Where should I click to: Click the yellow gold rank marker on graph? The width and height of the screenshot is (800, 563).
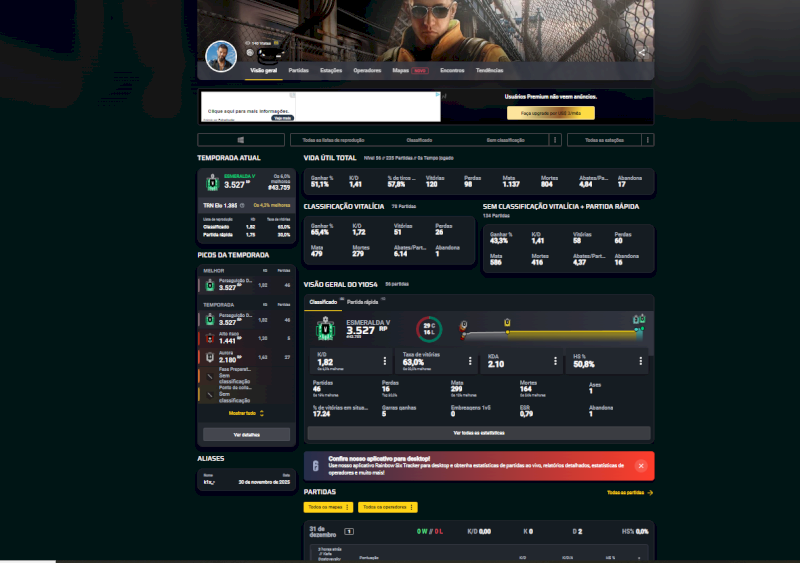(x=507, y=323)
